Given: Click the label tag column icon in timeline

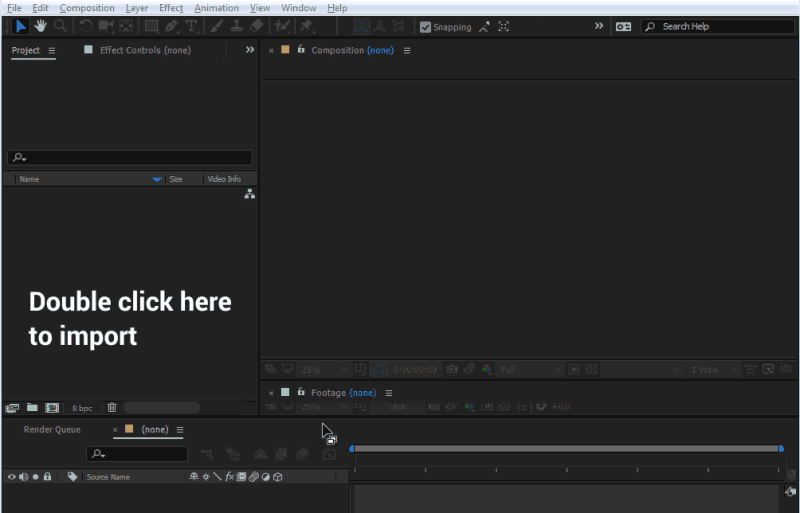Looking at the screenshot, I should tap(72, 477).
